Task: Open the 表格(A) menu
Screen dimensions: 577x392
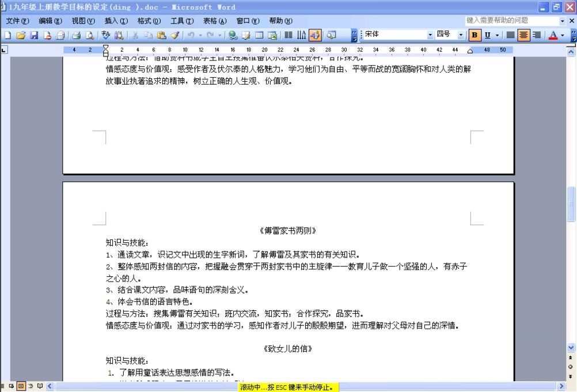Action: [x=215, y=21]
